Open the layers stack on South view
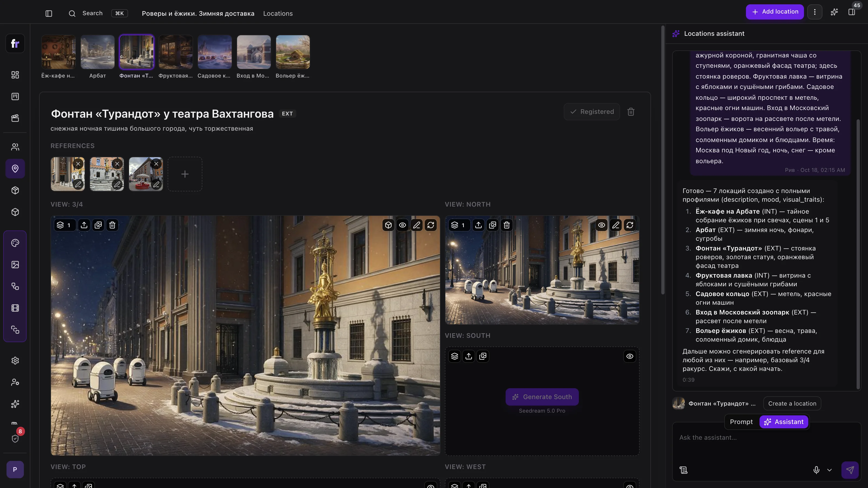Image resolution: width=868 pixels, height=488 pixels. point(455,356)
